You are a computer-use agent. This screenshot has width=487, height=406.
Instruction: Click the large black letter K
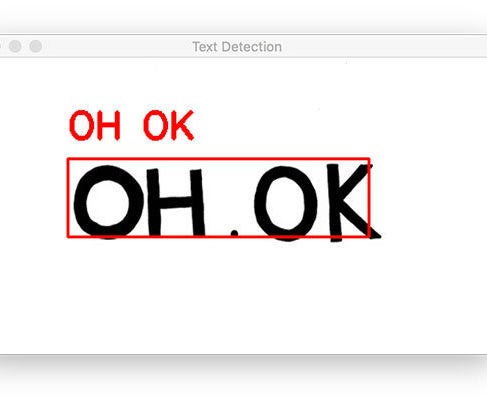coord(353,202)
